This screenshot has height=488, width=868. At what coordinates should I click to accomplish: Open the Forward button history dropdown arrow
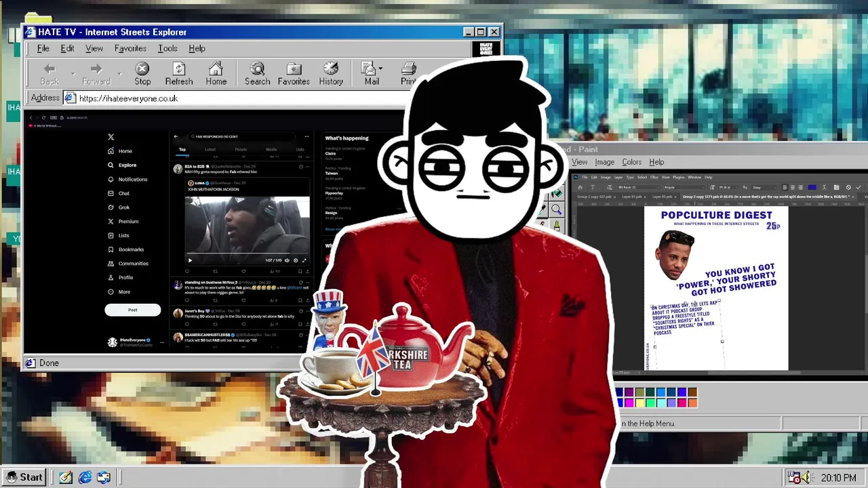(x=120, y=73)
